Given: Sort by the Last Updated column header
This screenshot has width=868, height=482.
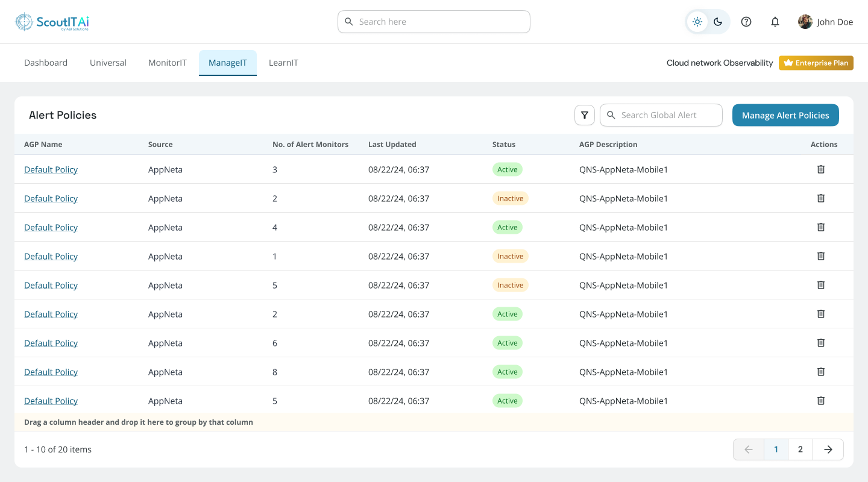Looking at the screenshot, I should click(x=392, y=145).
